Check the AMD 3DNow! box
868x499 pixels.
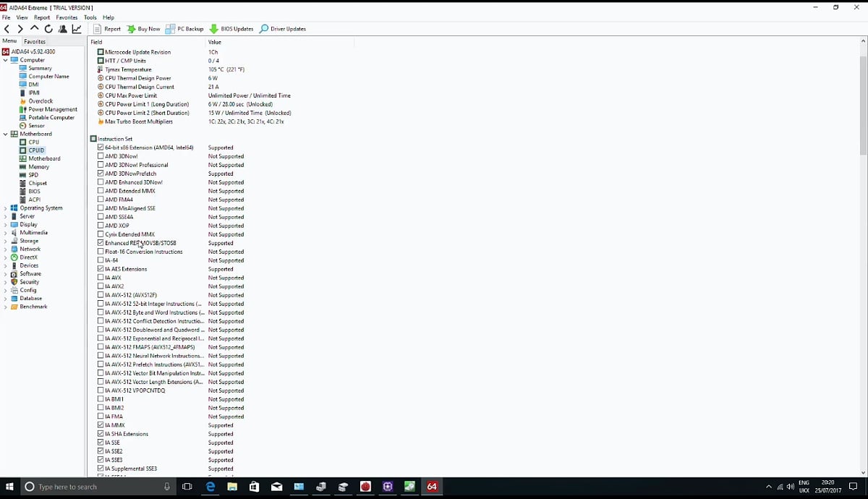pyautogui.click(x=100, y=155)
